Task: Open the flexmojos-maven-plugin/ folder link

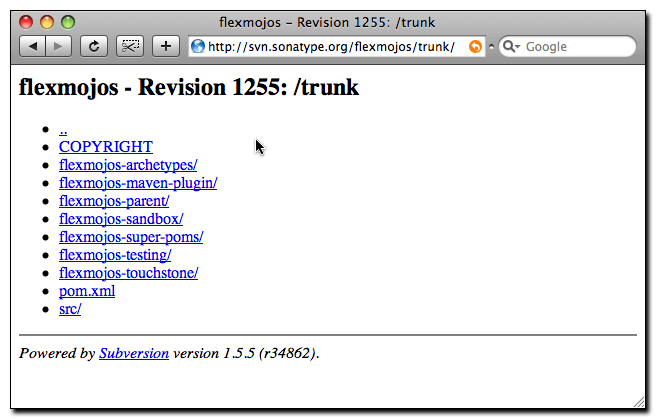Action: 138,183
